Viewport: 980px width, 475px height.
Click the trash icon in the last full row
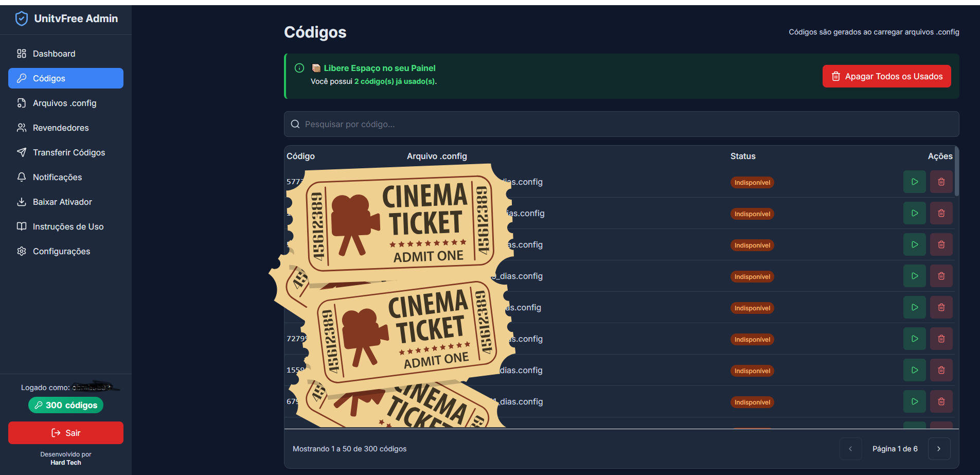[941, 401]
